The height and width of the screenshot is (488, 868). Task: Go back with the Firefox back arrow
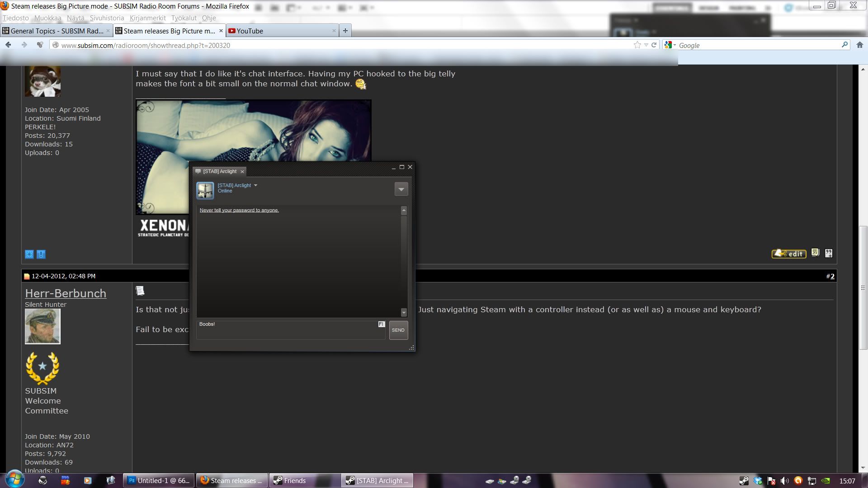click(8, 45)
